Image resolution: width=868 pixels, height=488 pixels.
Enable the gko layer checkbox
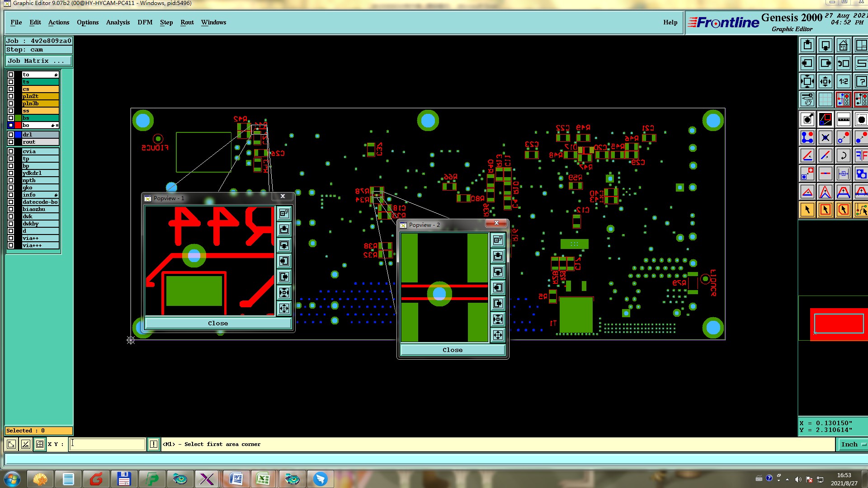tap(11, 188)
